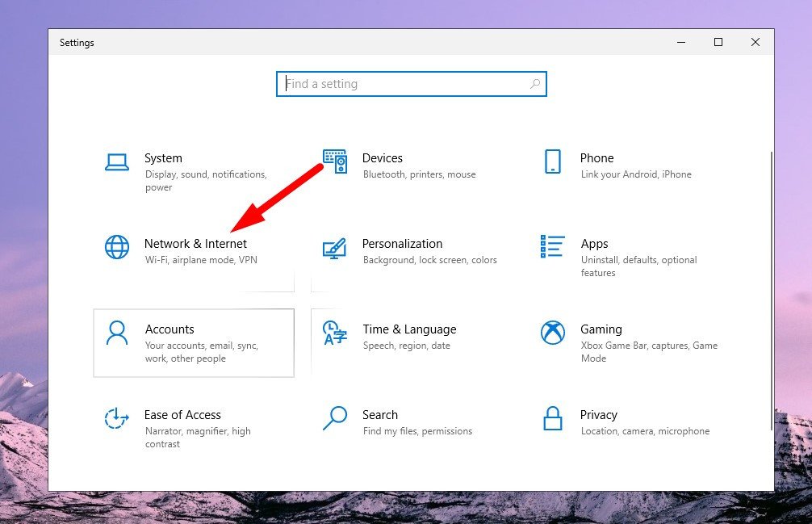This screenshot has height=524, width=812.
Task: Open the Network & Internet label
Action: click(x=195, y=244)
